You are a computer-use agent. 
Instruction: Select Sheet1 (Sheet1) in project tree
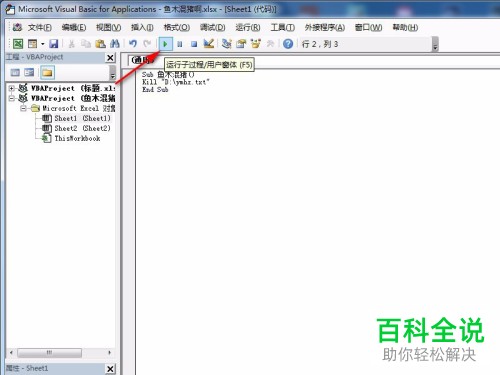coord(82,118)
